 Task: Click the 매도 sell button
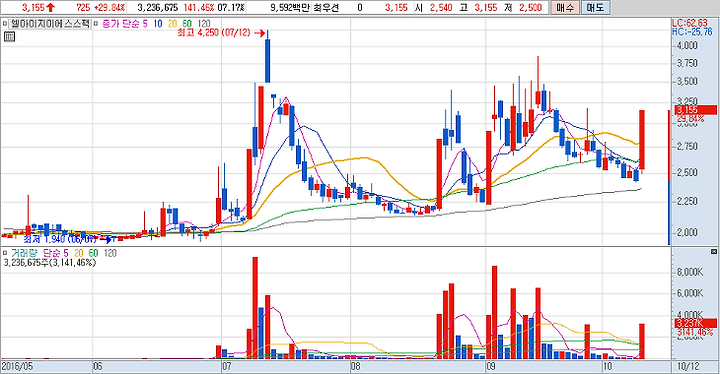click(x=596, y=7)
